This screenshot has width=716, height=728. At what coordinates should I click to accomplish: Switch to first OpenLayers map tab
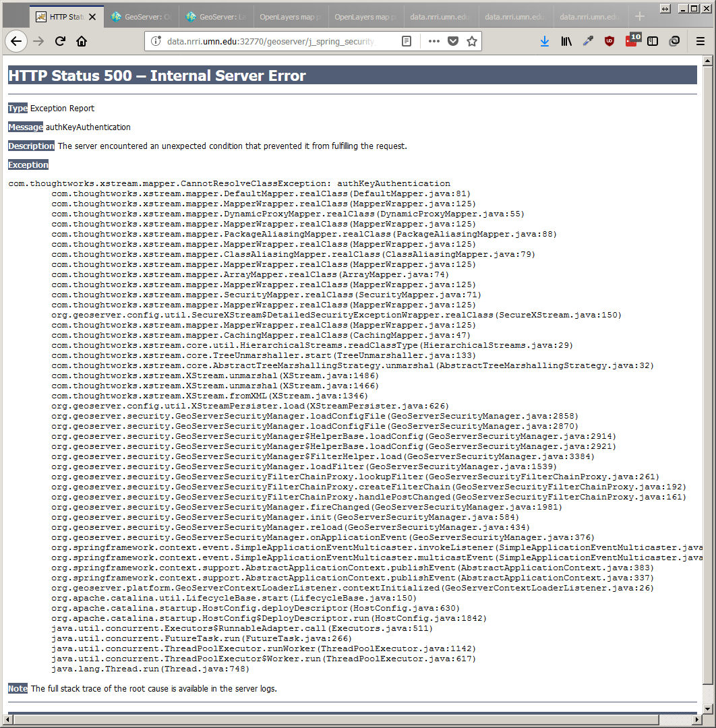coord(291,17)
